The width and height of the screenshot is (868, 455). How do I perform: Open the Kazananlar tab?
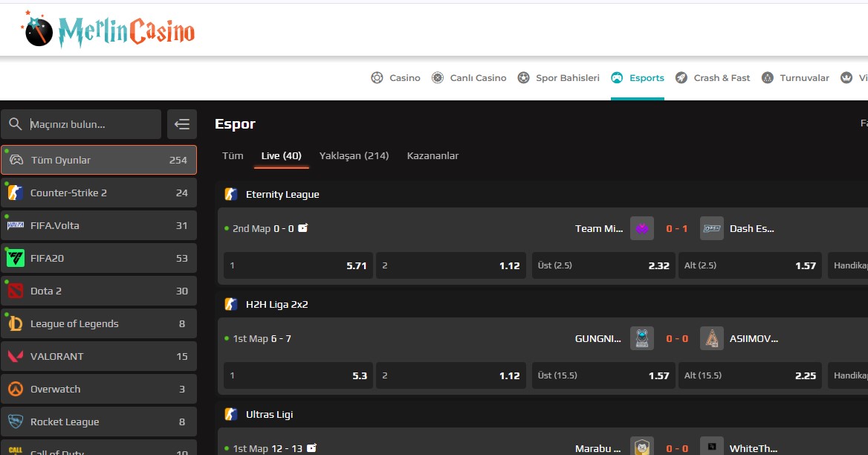433,155
